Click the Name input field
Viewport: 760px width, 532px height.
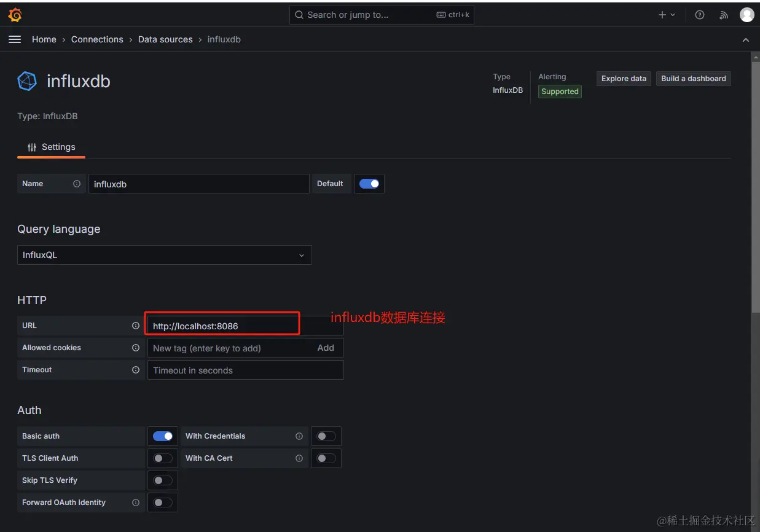199,184
